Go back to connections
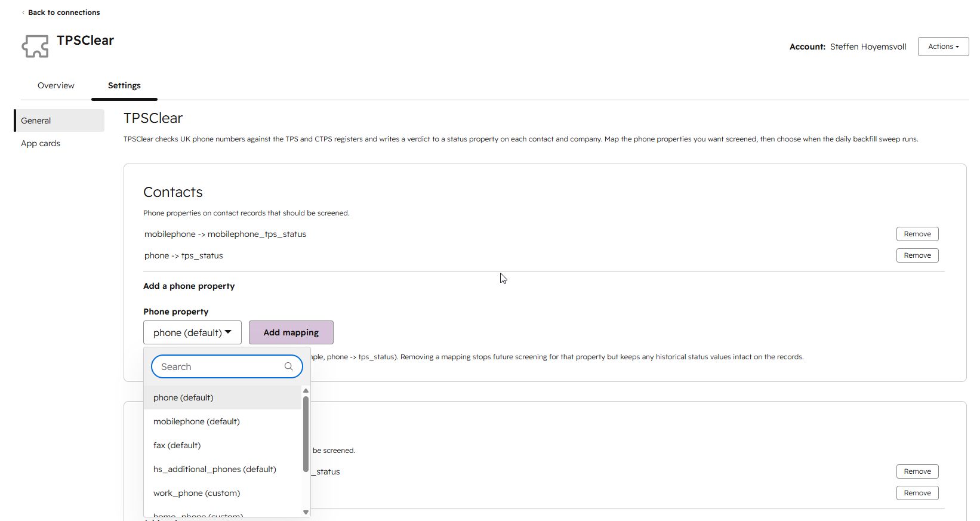Viewport: 980px width, 521px height. click(x=64, y=13)
